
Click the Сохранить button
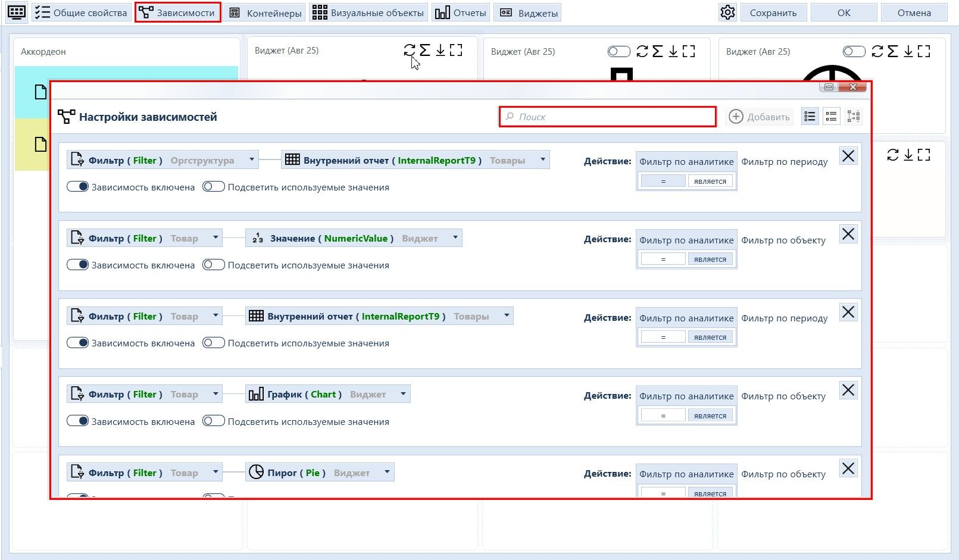tap(773, 12)
